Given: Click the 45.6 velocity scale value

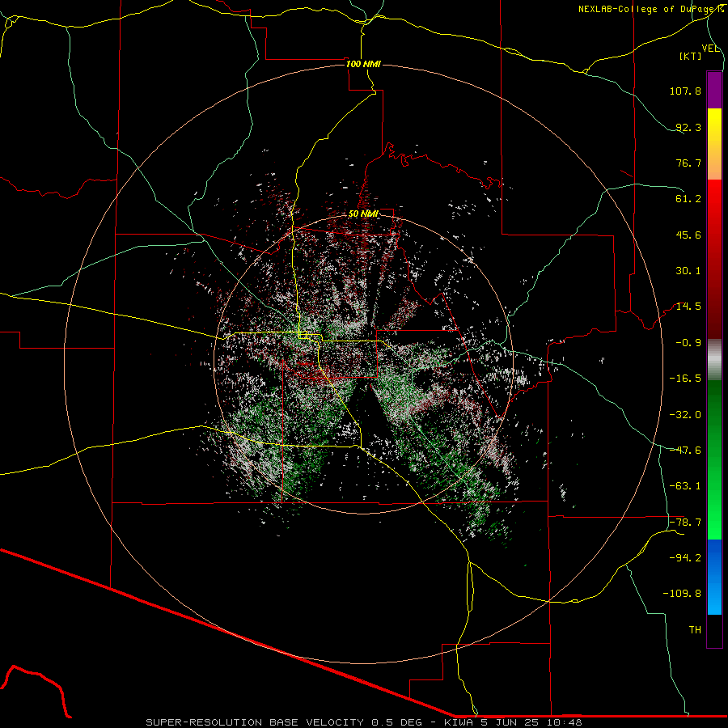Looking at the screenshot, I should (x=688, y=235).
